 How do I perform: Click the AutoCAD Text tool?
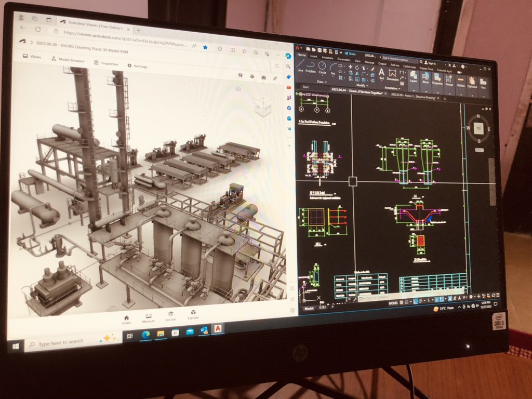[381, 74]
